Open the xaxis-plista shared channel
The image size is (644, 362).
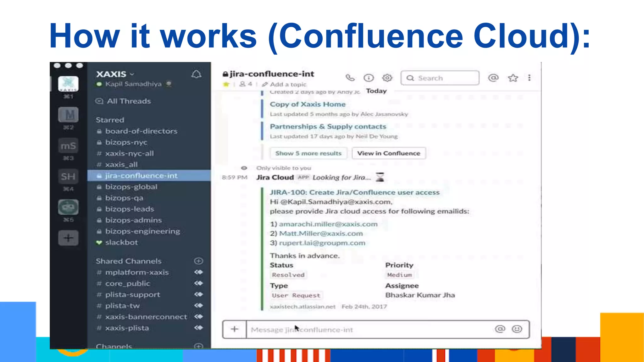127,328
